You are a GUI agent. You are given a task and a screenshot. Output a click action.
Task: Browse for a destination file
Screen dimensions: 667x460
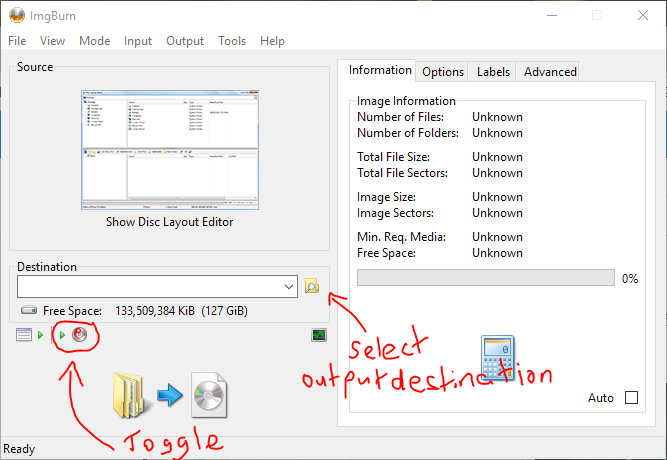tap(312, 286)
